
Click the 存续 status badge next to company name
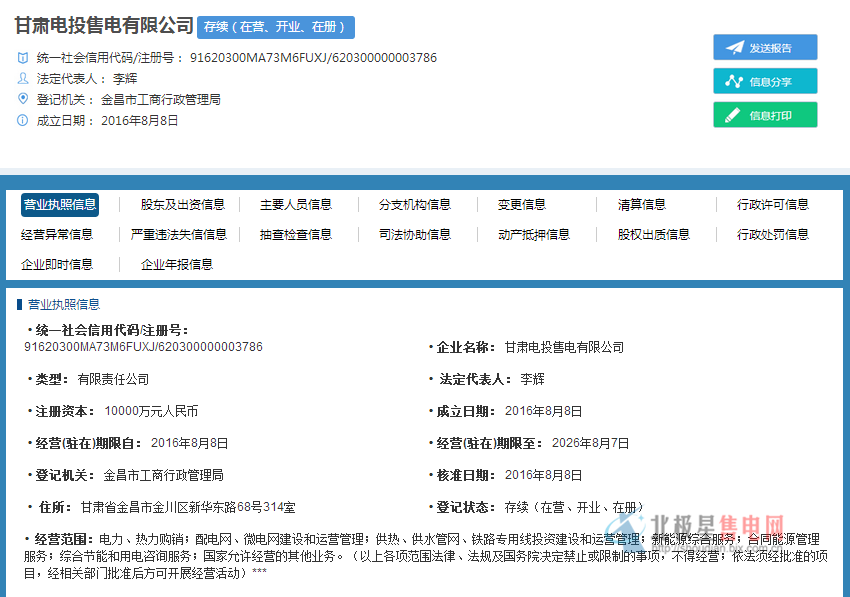(276, 27)
